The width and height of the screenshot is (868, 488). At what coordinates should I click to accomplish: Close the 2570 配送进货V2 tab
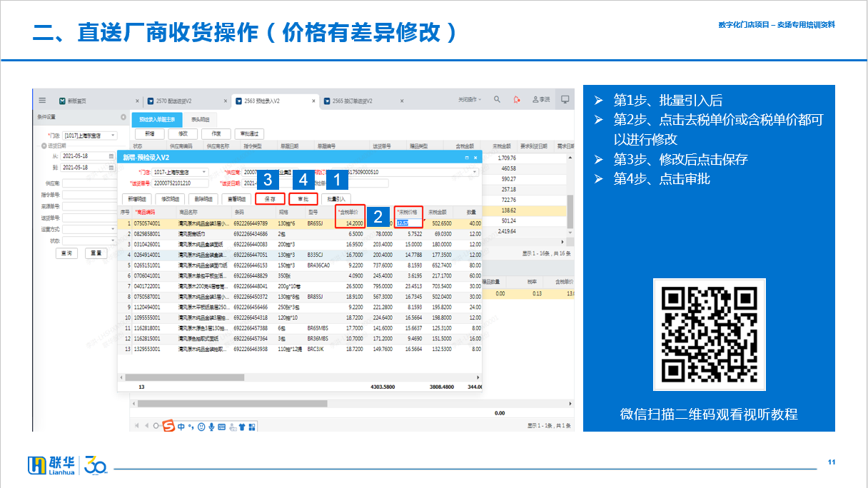pyautogui.click(x=226, y=101)
